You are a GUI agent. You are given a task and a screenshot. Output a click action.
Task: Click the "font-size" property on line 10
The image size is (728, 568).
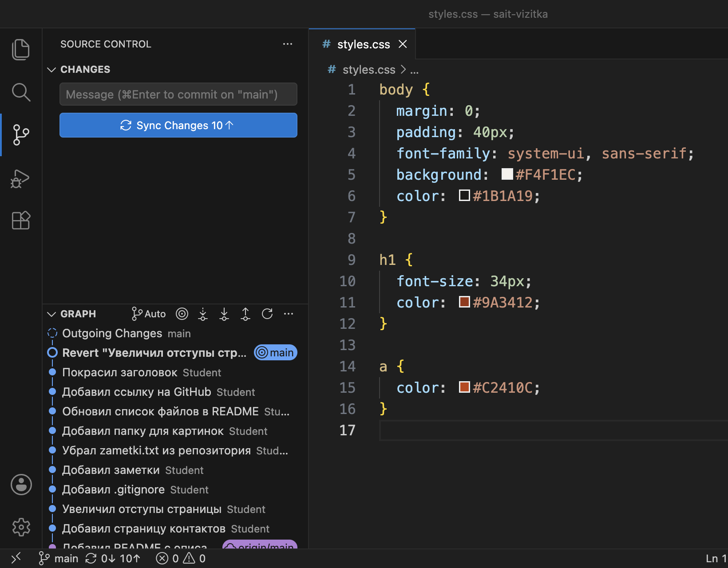point(435,281)
